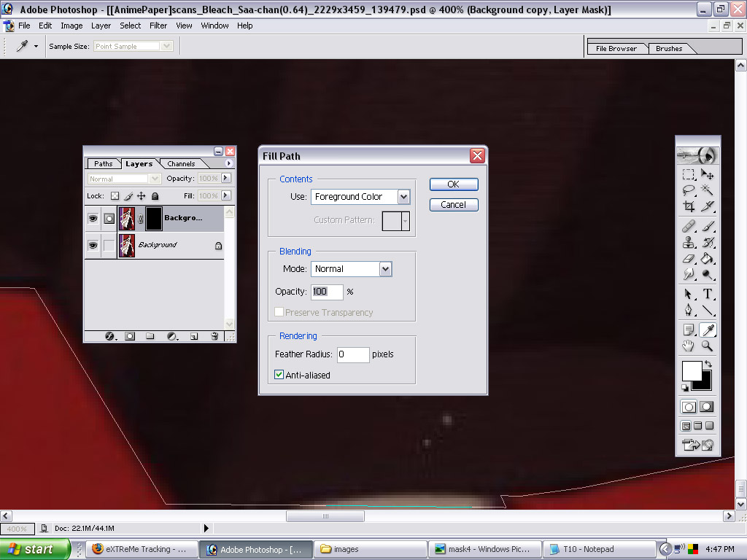Delete layer using the trash icon
Image resolution: width=747 pixels, height=560 pixels.
tap(214, 336)
